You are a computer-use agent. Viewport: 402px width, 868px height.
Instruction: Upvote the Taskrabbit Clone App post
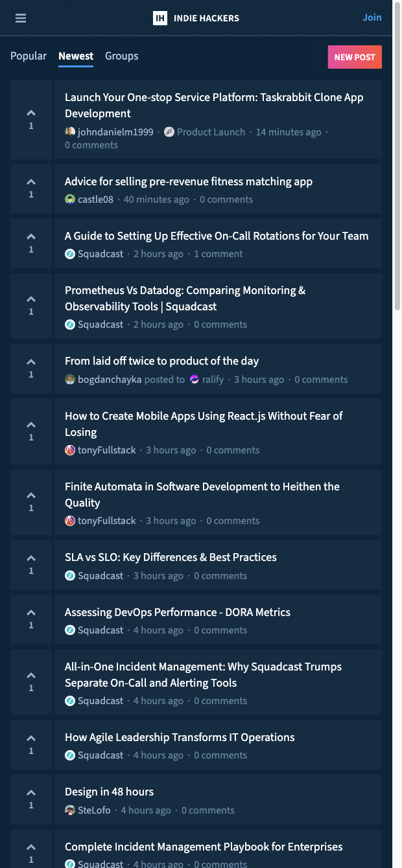coord(31,119)
